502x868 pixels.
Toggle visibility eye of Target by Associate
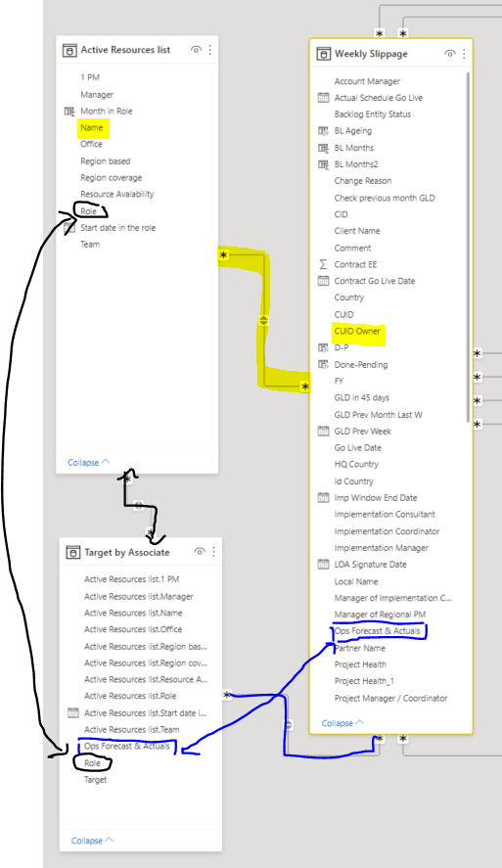tap(200, 552)
